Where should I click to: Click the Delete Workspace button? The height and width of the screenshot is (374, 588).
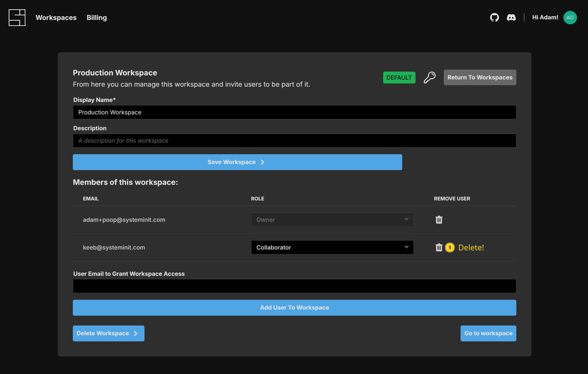click(x=108, y=333)
